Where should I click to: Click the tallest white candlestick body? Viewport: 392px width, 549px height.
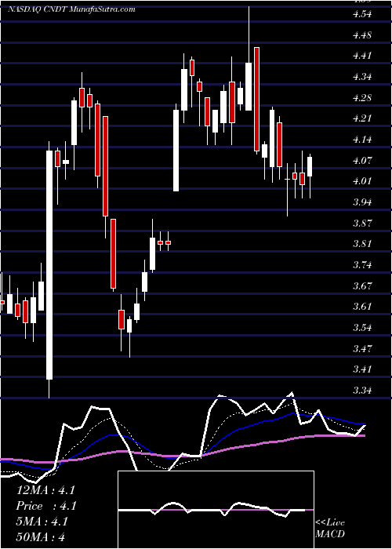(x=49, y=265)
